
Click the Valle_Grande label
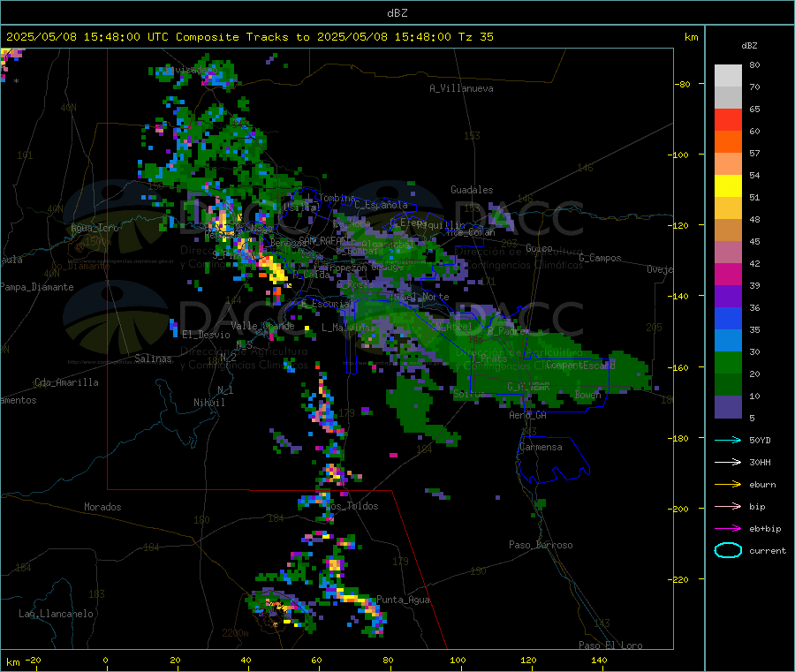(x=262, y=325)
